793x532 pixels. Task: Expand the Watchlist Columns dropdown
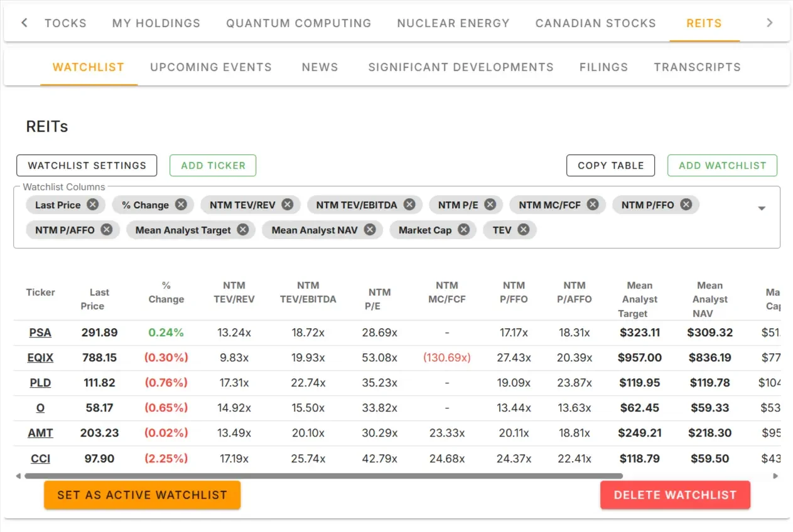(762, 208)
